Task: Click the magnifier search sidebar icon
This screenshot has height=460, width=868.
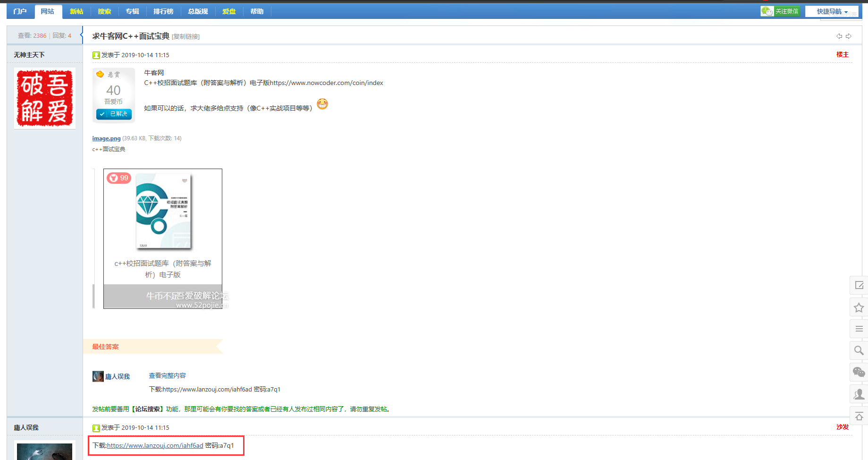Action: 859,350
